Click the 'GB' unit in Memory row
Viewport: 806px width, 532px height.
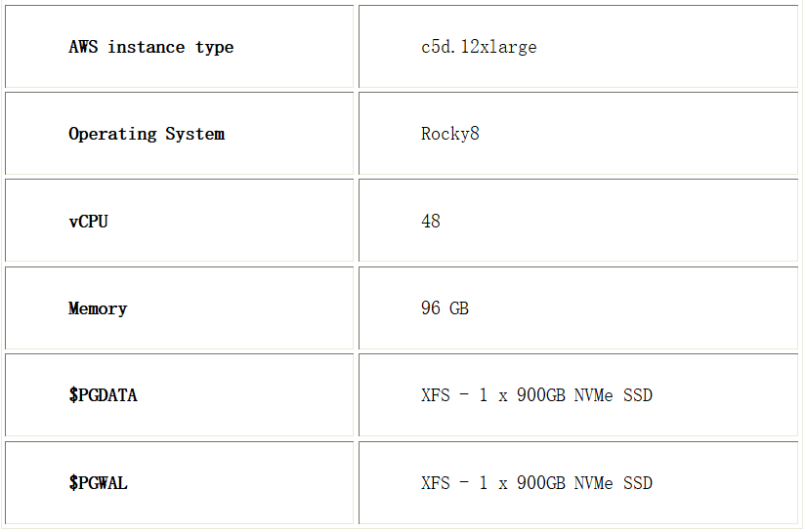[459, 308]
